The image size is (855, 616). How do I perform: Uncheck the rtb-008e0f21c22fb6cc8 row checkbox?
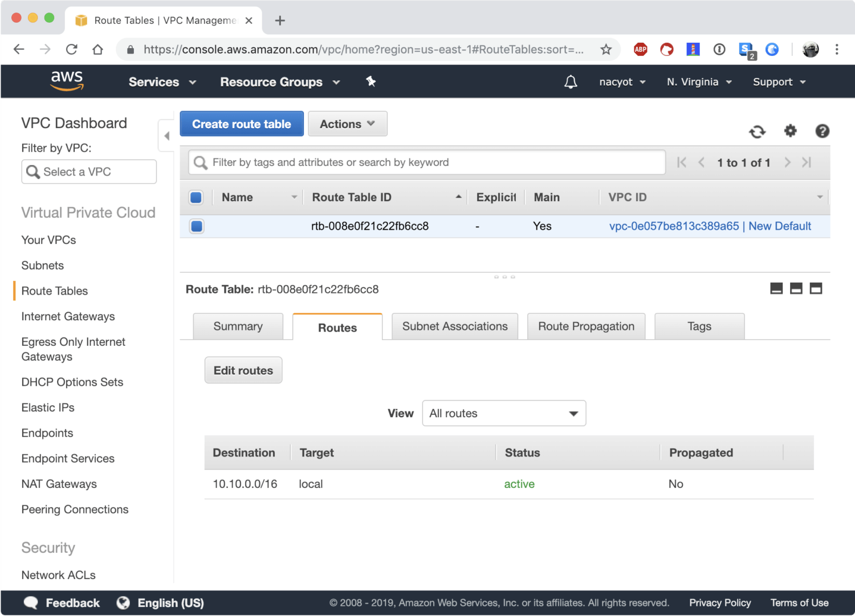[197, 226]
